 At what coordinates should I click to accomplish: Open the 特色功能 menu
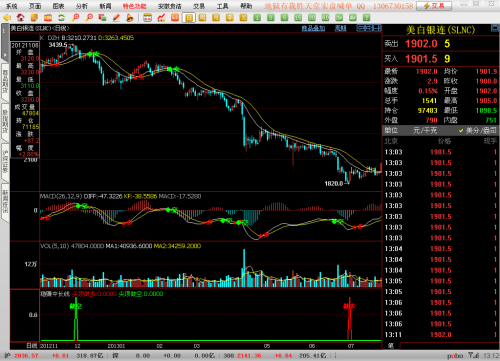(x=134, y=6)
